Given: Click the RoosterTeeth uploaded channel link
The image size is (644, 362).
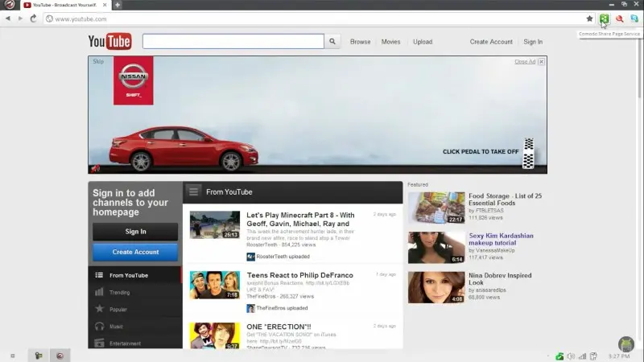Looking at the screenshot, I should [x=283, y=257].
